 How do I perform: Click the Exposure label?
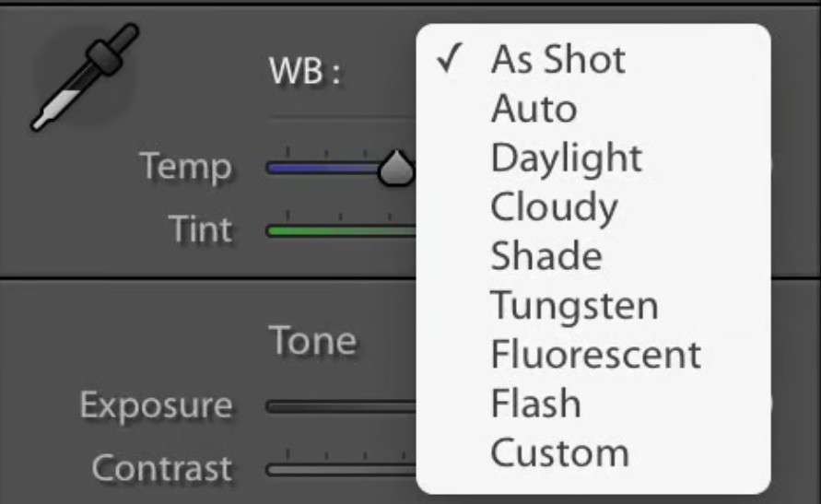(x=156, y=405)
